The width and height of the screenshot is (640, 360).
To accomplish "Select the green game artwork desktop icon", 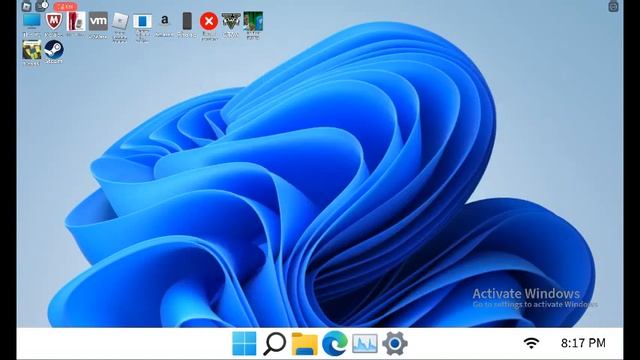I will click(253, 21).
